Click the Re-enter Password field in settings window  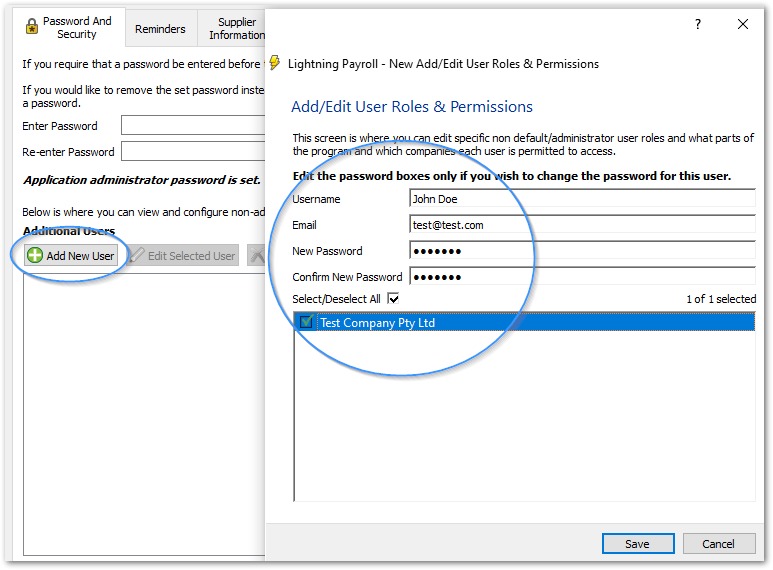[193, 151]
